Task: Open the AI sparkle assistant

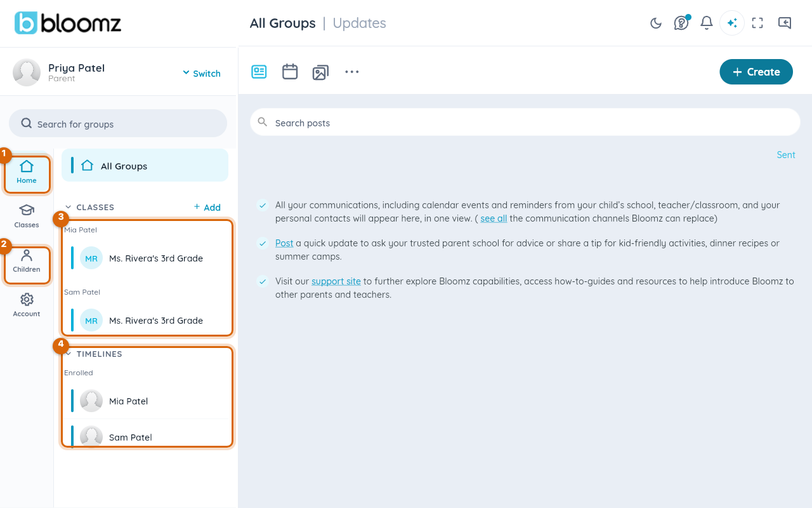Action: tap(732, 23)
